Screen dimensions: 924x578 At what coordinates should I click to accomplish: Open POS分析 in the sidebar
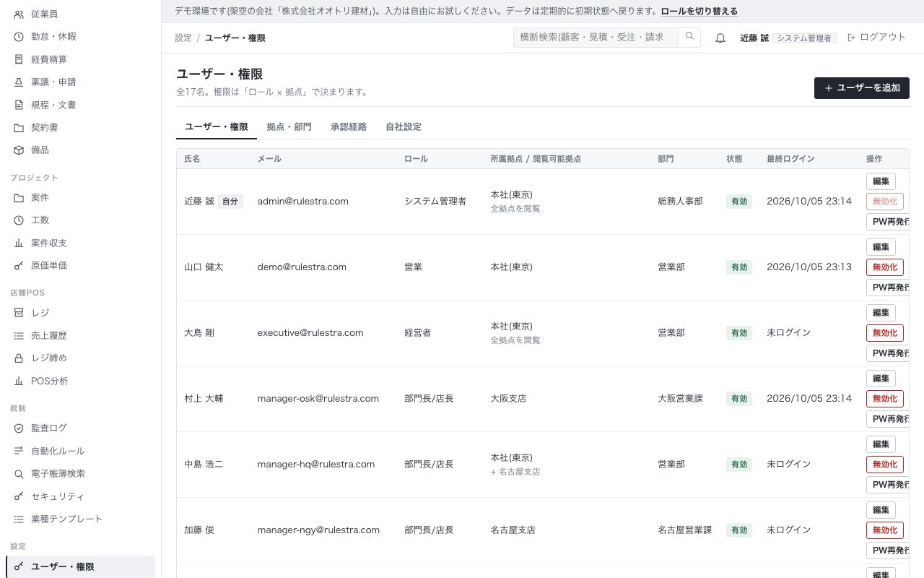80,381
